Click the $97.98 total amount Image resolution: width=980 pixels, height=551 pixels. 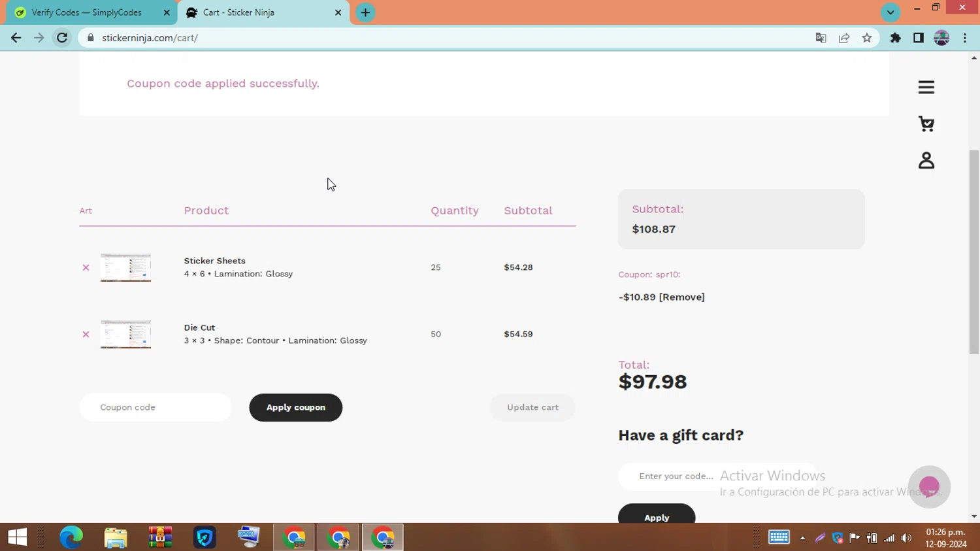coord(653,382)
